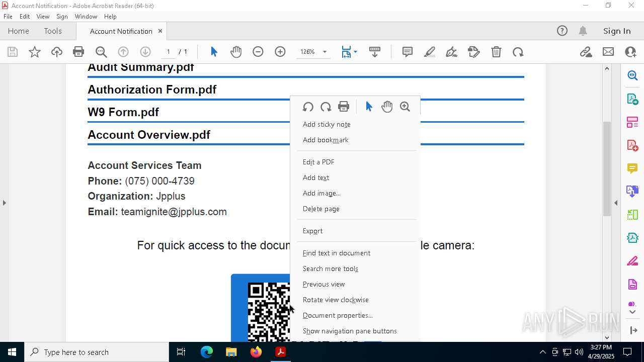
Task: Click the Rotate page toolbar icon
Action: [518, 52]
